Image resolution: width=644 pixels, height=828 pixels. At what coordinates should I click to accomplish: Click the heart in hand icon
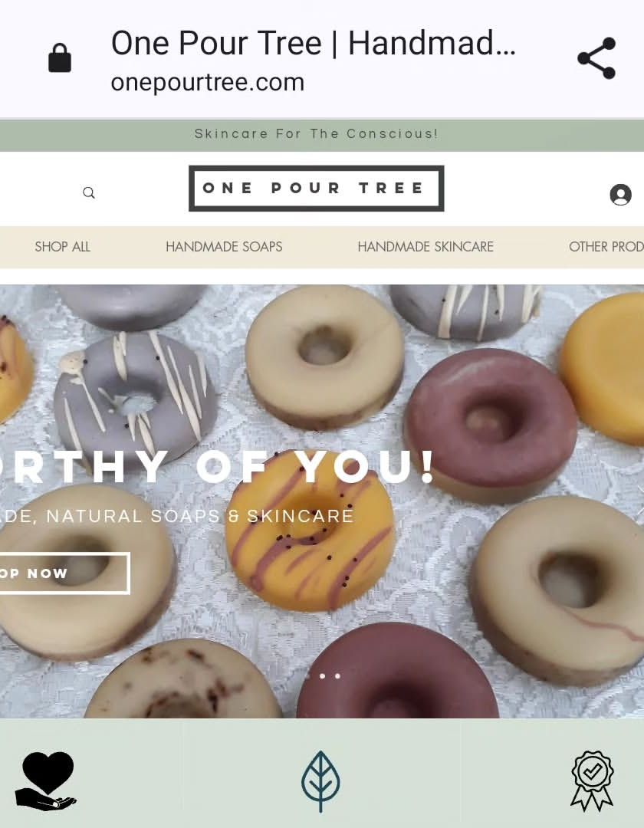pyautogui.click(x=46, y=780)
